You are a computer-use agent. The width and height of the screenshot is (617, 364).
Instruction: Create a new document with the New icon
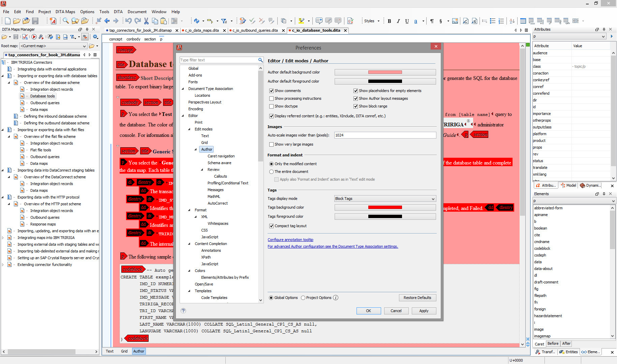point(7,21)
